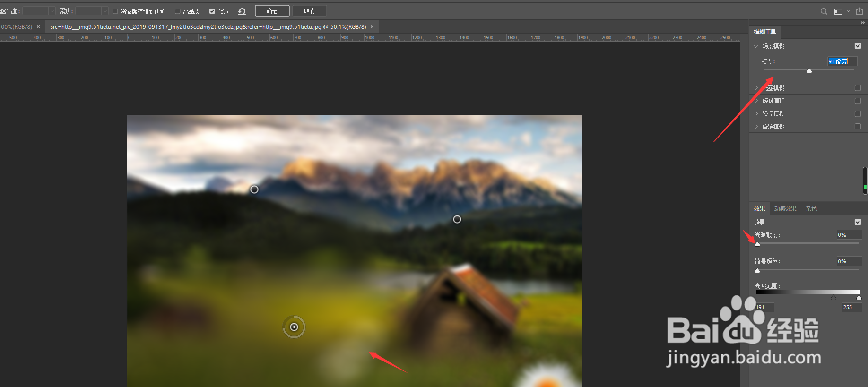Screen dimensions: 868x387
Task: Open the search icon in top bar
Action: pyautogui.click(x=824, y=11)
